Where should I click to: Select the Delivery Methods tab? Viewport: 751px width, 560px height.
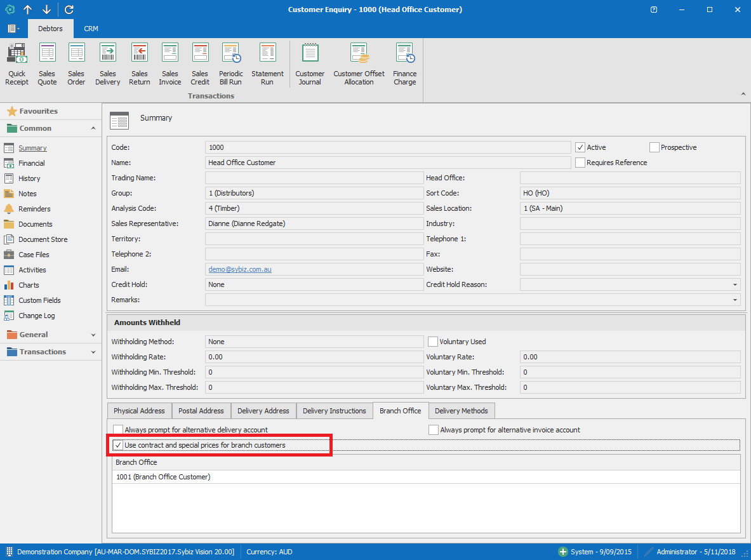click(461, 411)
